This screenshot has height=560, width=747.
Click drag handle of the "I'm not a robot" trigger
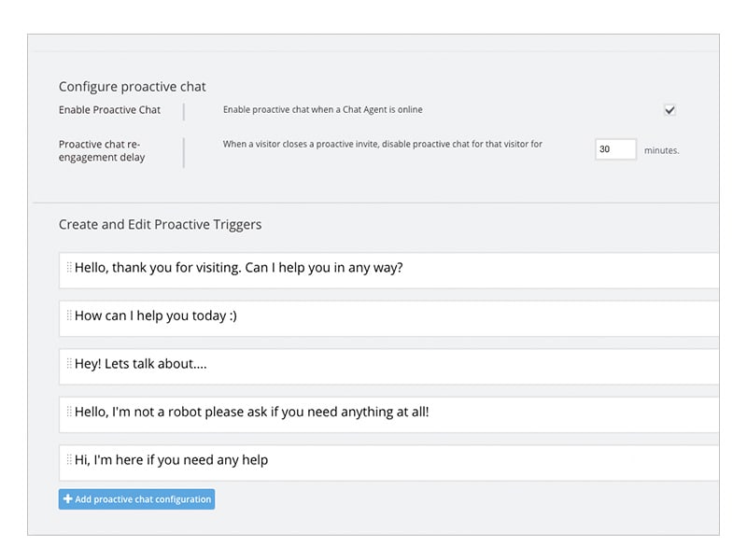(69, 411)
